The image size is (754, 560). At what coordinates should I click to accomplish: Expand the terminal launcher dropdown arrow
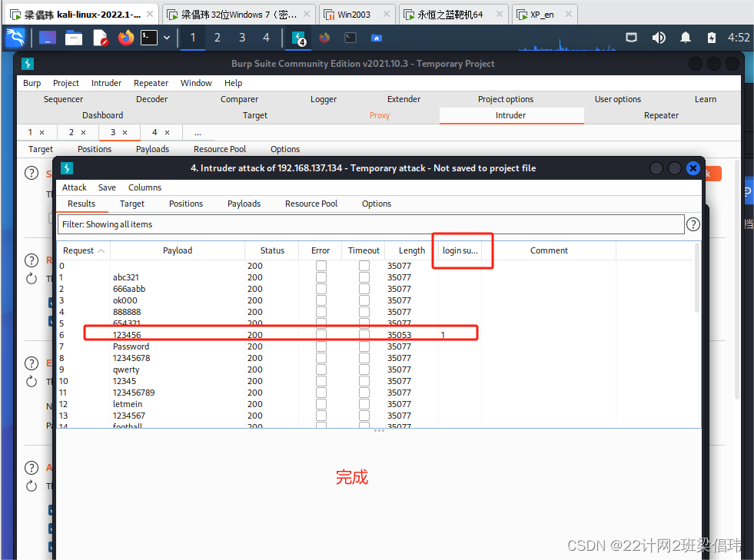(x=167, y=38)
